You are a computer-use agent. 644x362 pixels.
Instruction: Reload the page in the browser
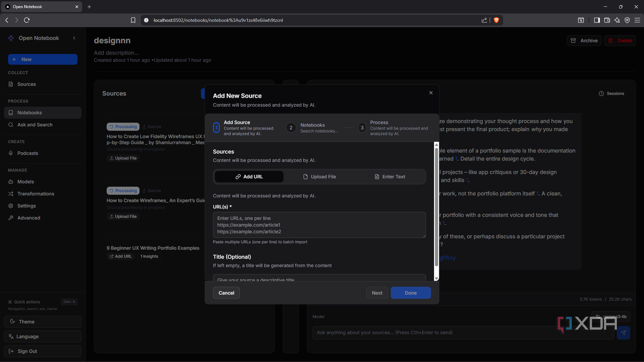[x=27, y=20]
